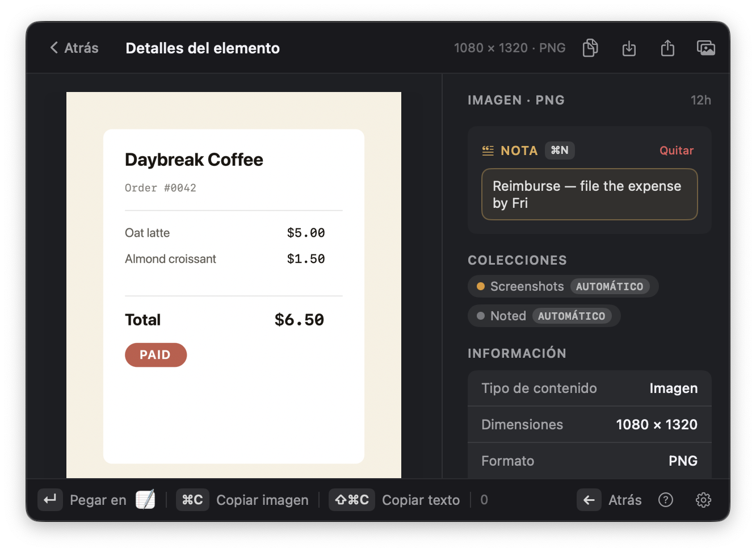Click the Return key icon for Pegar en
756x552 pixels.
coord(50,500)
